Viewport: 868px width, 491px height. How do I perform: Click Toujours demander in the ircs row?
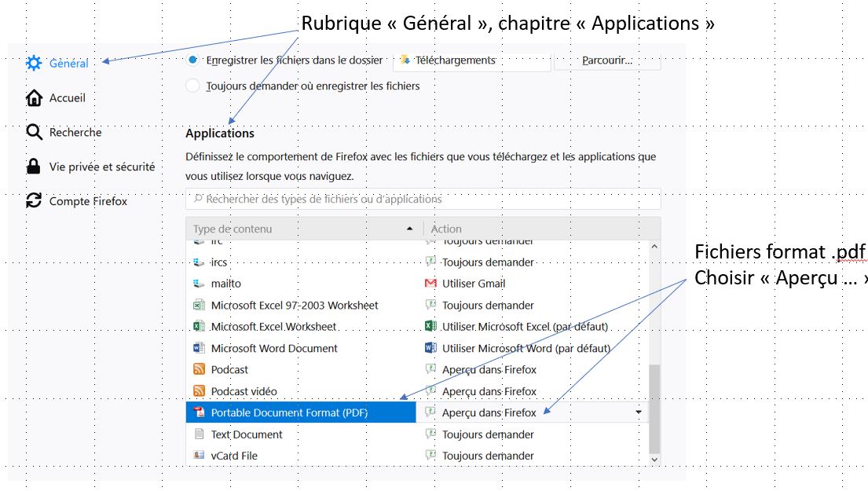tap(488, 262)
